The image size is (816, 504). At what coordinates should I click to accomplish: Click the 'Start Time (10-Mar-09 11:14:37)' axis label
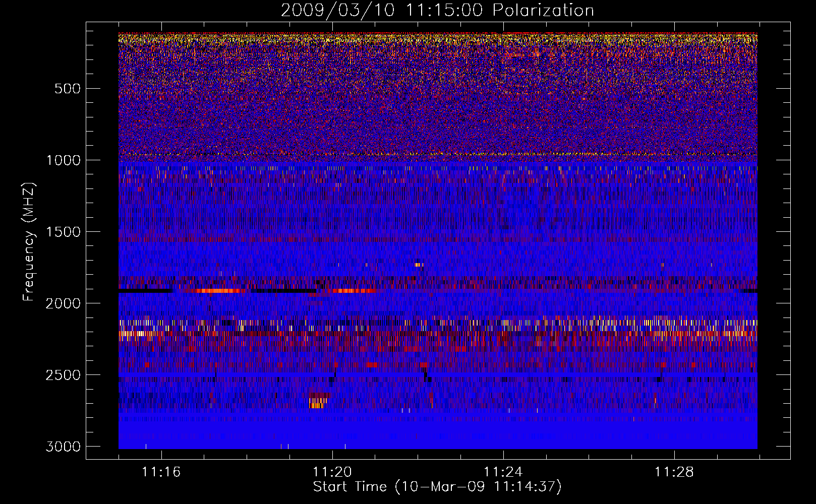point(437,487)
